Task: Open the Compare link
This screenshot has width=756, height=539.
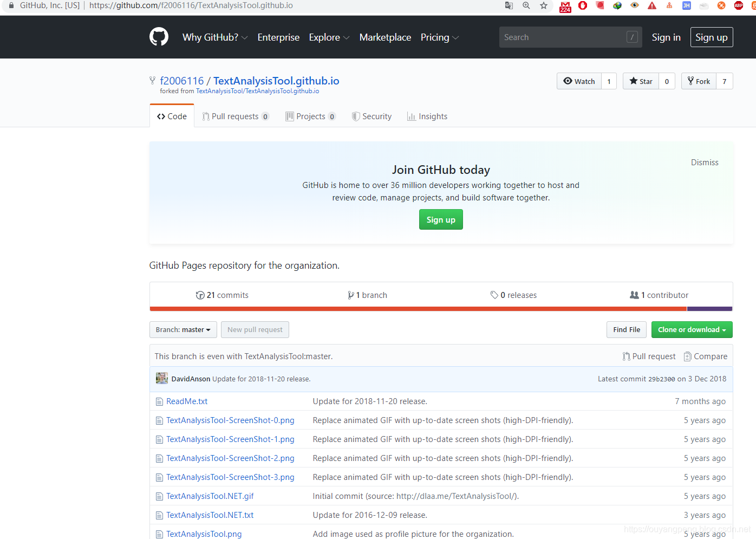Action: coord(706,356)
